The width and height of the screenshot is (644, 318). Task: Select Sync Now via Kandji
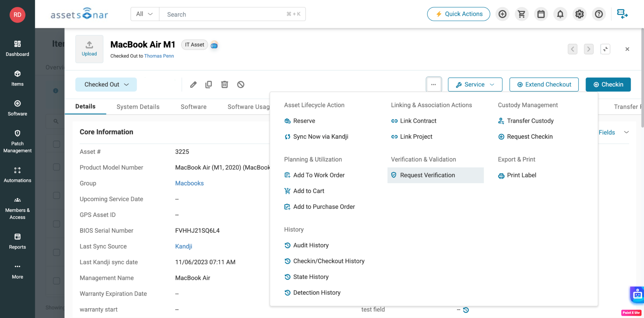[x=316, y=137]
